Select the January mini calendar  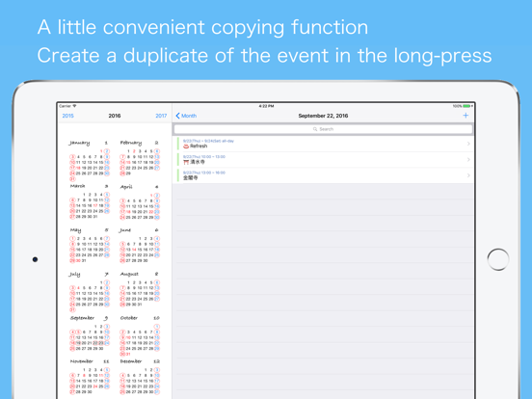tap(90, 161)
